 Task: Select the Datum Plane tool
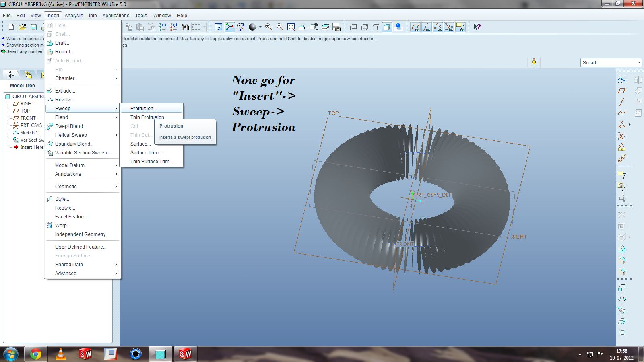(622, 91)
